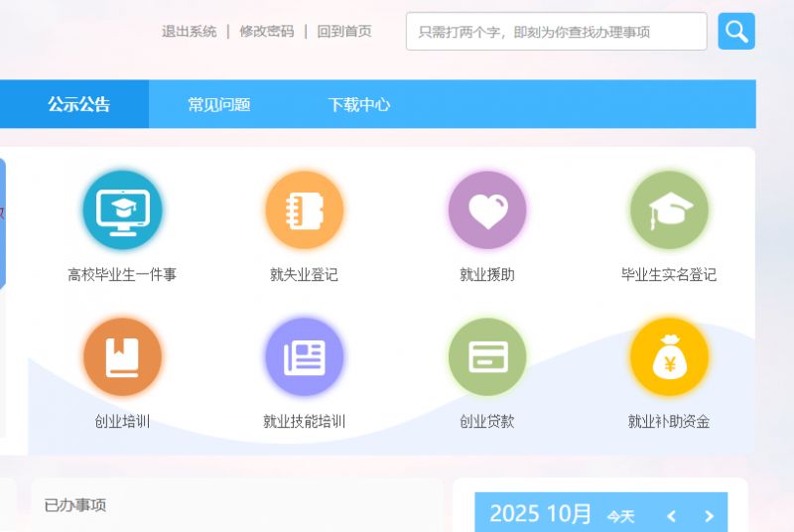Open 高校毕业生一件事 monitor icon

(122, 210)
